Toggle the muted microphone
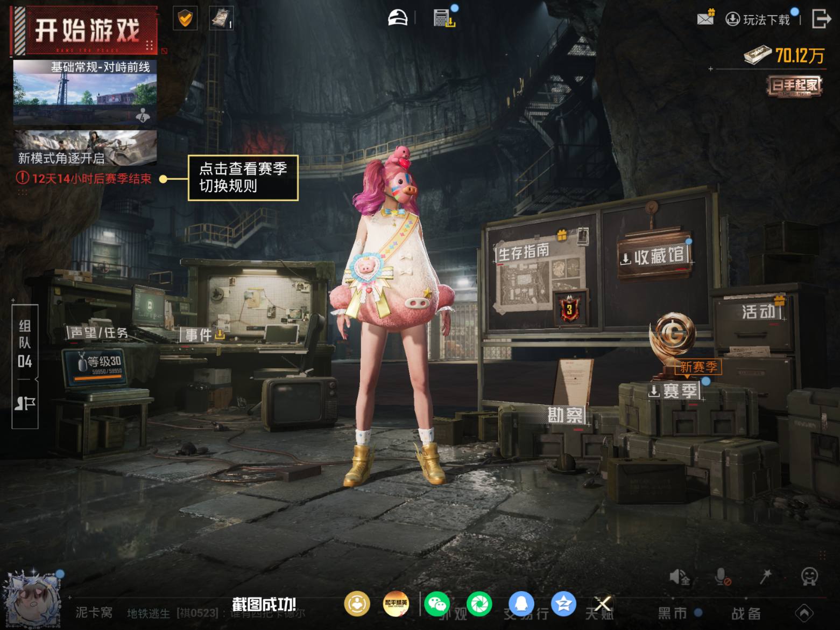 [x=722, y=577]
